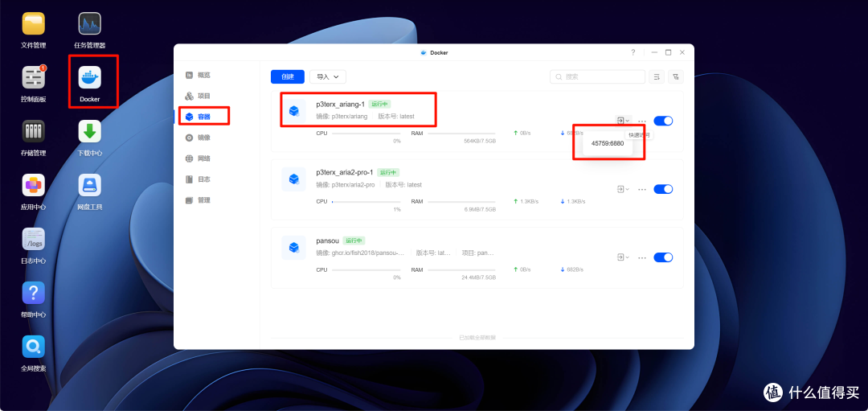Click 运行中 status badge of p3terx_ariang-1
This screenshot has height=411, width=868.
point(379,104)
